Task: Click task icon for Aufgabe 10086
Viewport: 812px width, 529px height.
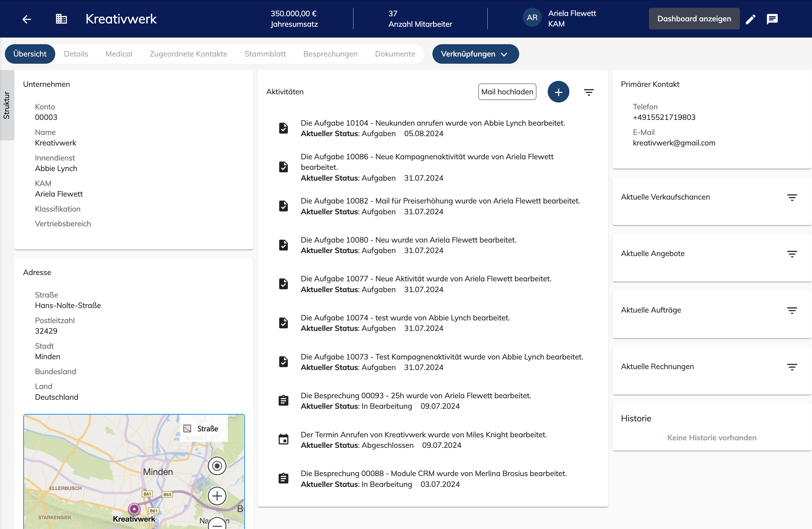Action: tap(283, 167)
